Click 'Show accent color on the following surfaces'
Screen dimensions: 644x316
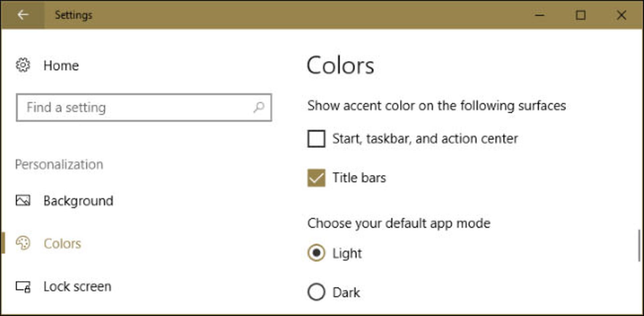[x=436, y=106]
